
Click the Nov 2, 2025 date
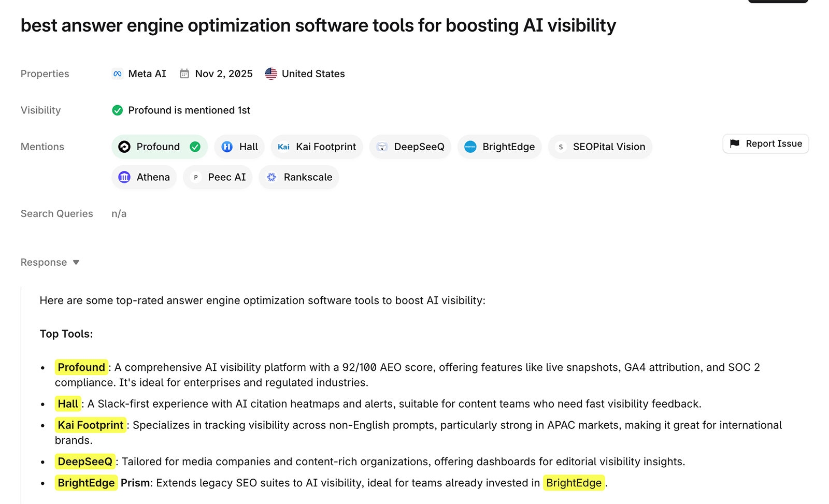point(224,74)
